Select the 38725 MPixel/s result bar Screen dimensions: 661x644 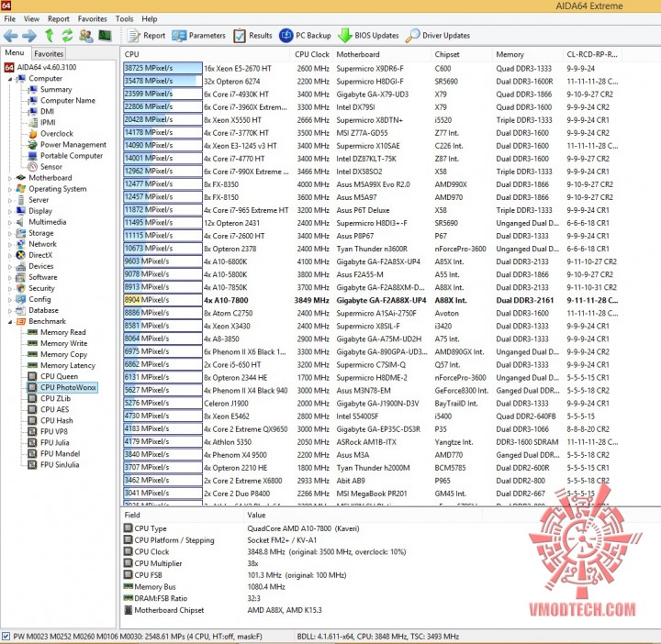[162, 68]
